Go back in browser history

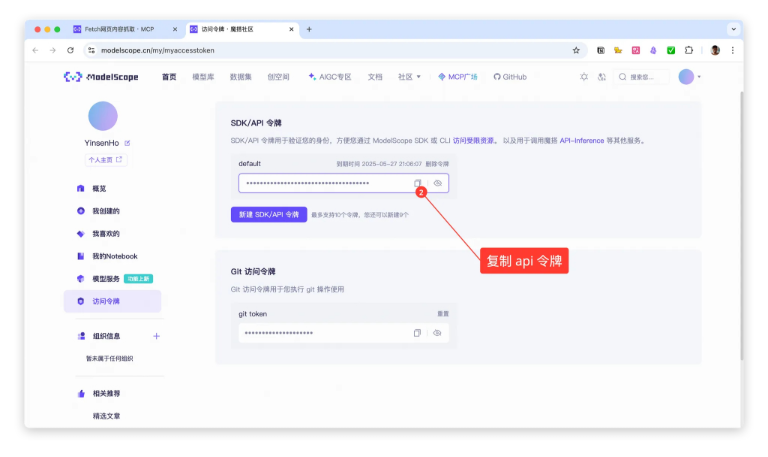coord(35,50)
